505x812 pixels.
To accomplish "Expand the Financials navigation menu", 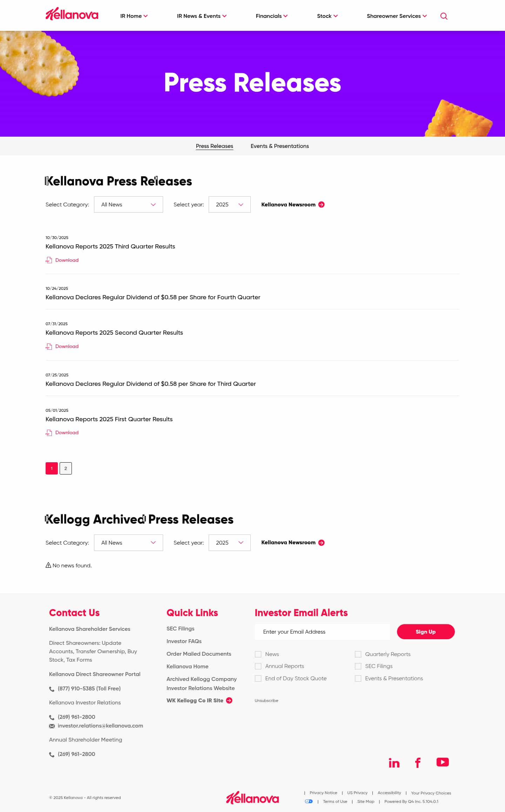I will (271, 16).
